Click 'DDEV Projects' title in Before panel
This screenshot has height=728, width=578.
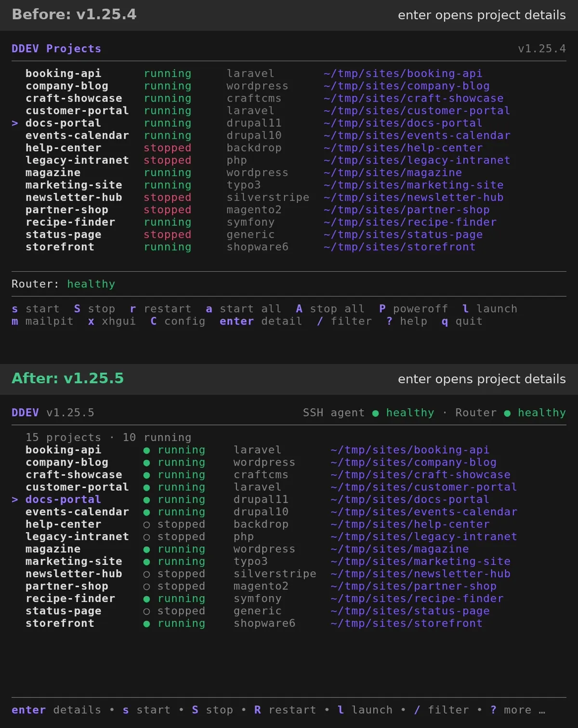56,49
